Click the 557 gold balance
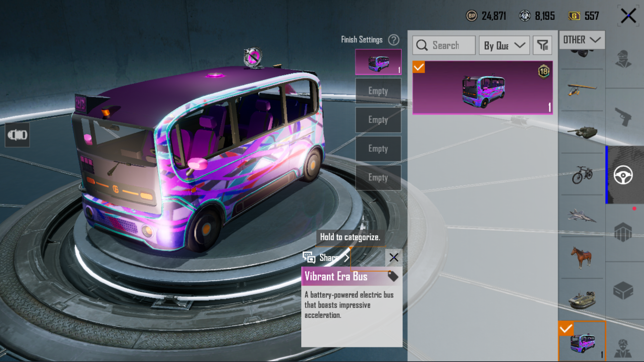 tap(592, 16)
